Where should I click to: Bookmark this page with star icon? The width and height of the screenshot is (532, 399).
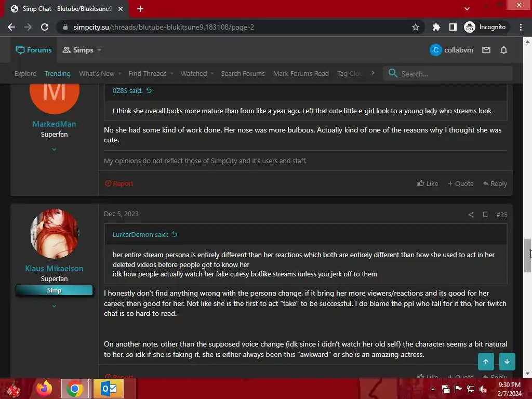(415, 27)
